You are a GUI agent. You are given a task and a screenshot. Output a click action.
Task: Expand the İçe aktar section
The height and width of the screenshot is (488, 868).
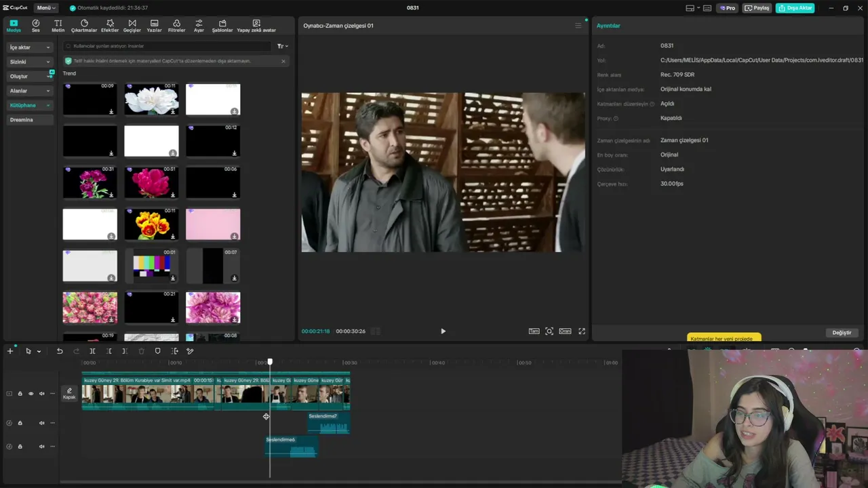click(x=30, y=47)
